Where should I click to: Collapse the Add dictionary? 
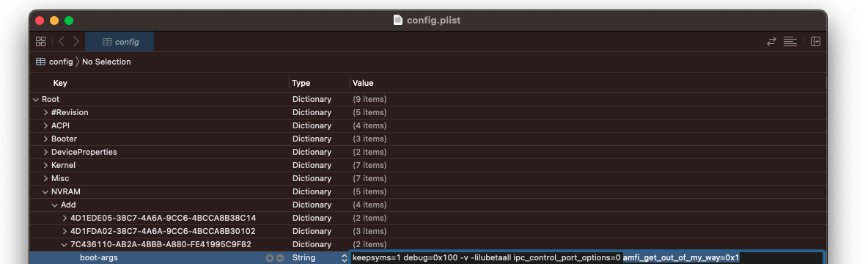(x=55, y=205)
